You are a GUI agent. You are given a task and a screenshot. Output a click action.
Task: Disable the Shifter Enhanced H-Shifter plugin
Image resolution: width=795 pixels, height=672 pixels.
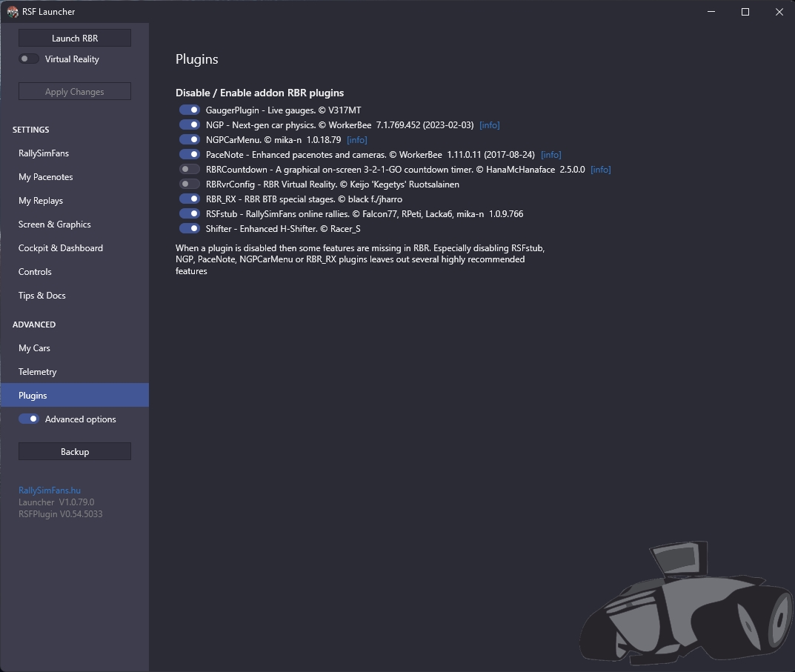(190, 228)
